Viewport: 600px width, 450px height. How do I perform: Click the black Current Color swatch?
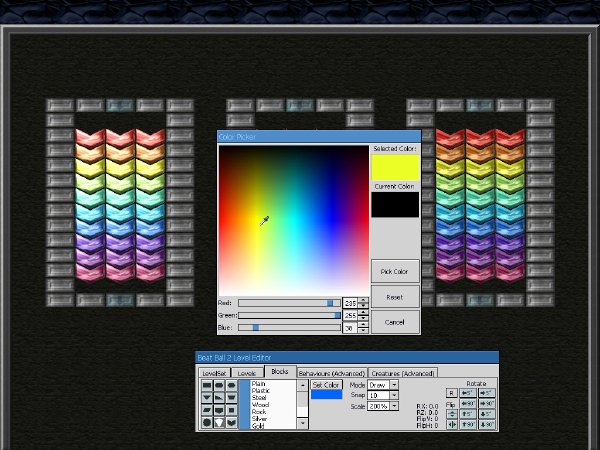[395, 204]
